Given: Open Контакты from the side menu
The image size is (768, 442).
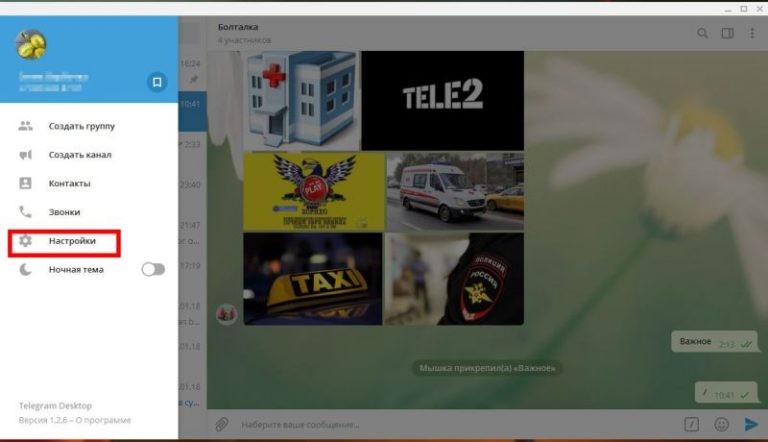Looking at the screenshot, I should tap(89, 183).
